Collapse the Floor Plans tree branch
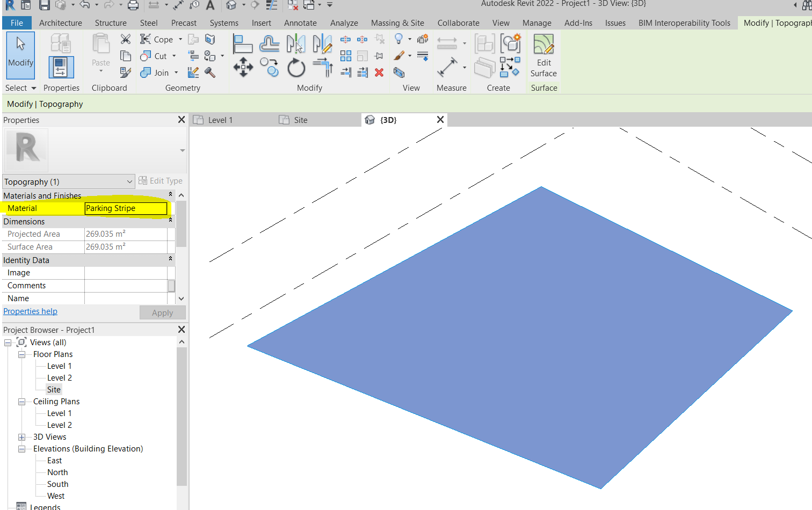The width and height of the screenshot is (812, 510). tap(21, 354)
